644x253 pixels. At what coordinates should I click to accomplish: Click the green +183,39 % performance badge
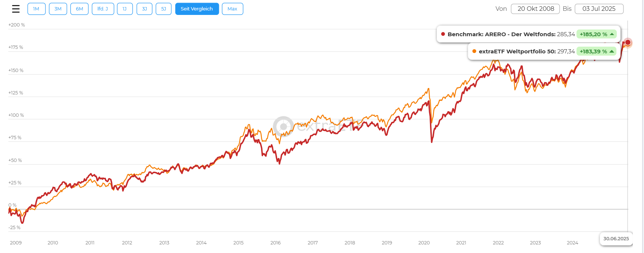(x=596, y=51)
